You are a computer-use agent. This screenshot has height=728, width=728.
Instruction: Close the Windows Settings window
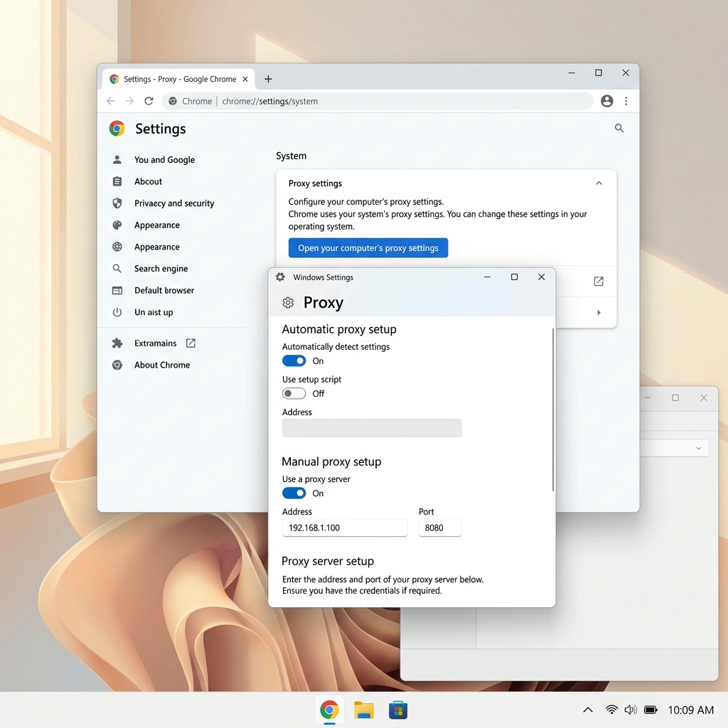541,277
